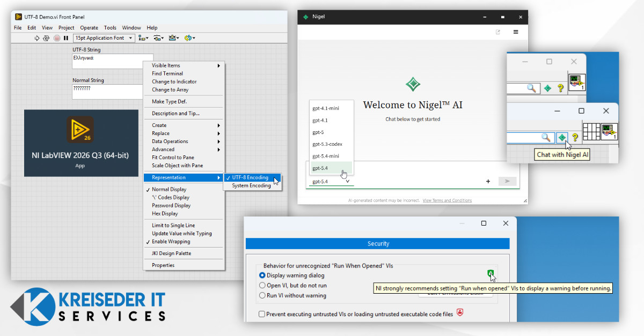
Task: Select Open VI, but do not run
Action: coord(262,286)
